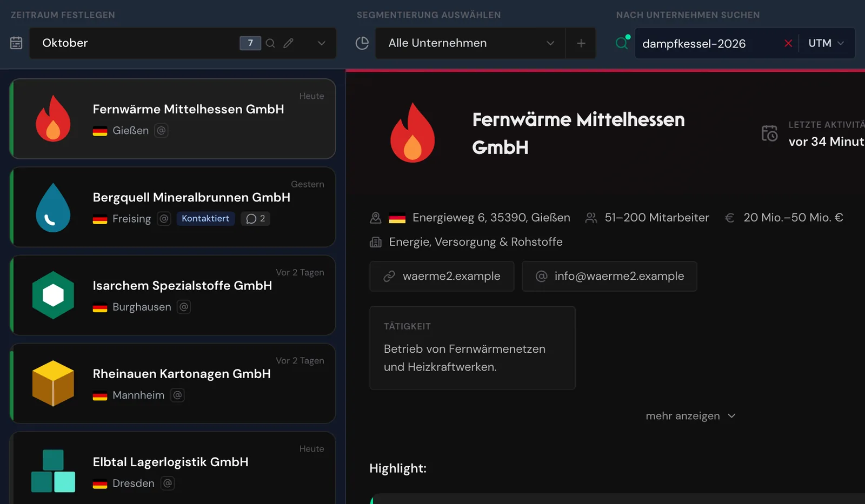Click the email icon next to Freising
The image size is (865, 504).
click(164, 218)
